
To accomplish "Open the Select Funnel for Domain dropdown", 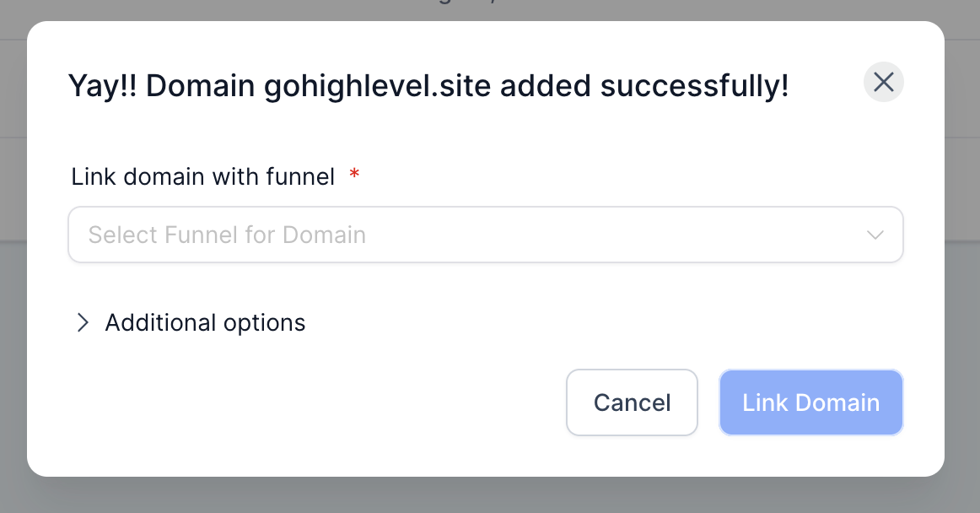I will (486, 235).
